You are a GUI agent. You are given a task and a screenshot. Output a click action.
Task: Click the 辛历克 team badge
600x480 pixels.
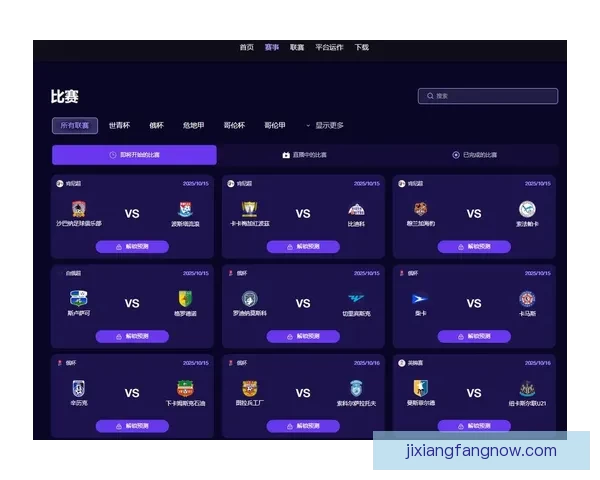[78, 388]
